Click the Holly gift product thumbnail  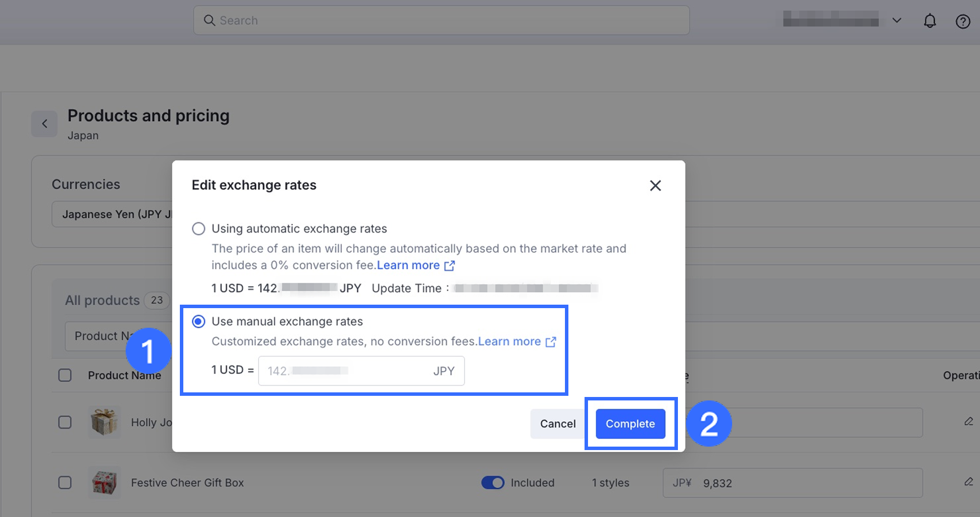pyautogui.click(x=104, y=422)
